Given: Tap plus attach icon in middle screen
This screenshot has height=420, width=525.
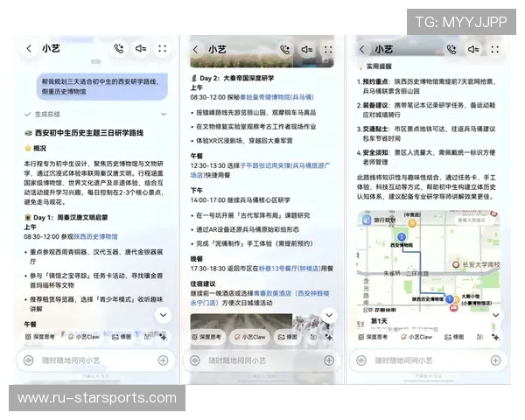Looking at the screenshot, I should [329, 360].
